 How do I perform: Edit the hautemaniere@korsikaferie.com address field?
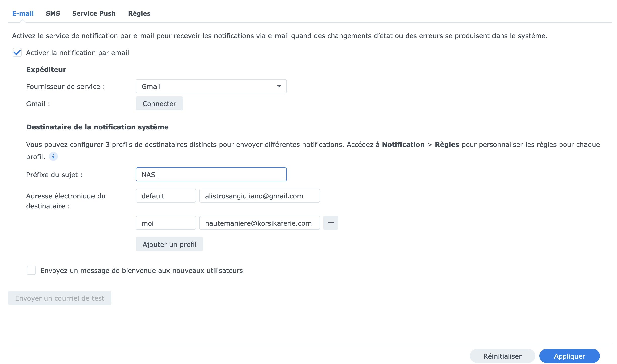click(259, 223)
